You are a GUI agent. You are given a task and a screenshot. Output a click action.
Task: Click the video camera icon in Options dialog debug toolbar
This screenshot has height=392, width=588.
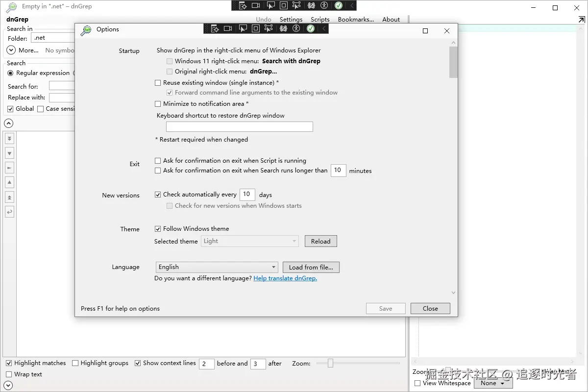[x=228, y=28]
